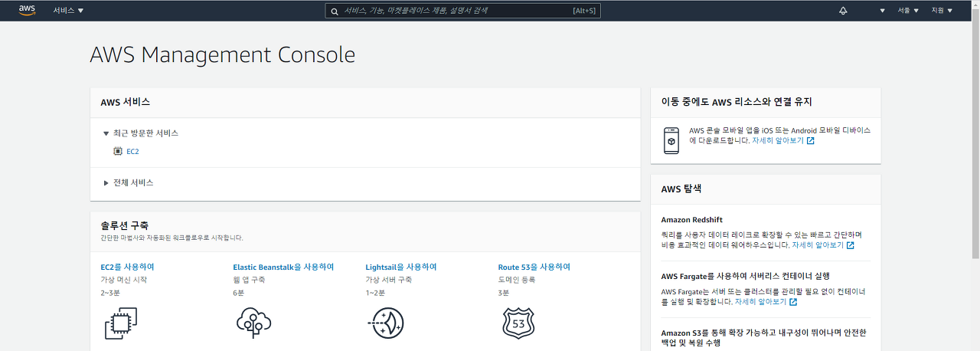Focus the services search input field
Screen dimensions: 980x351
[462, 11]
